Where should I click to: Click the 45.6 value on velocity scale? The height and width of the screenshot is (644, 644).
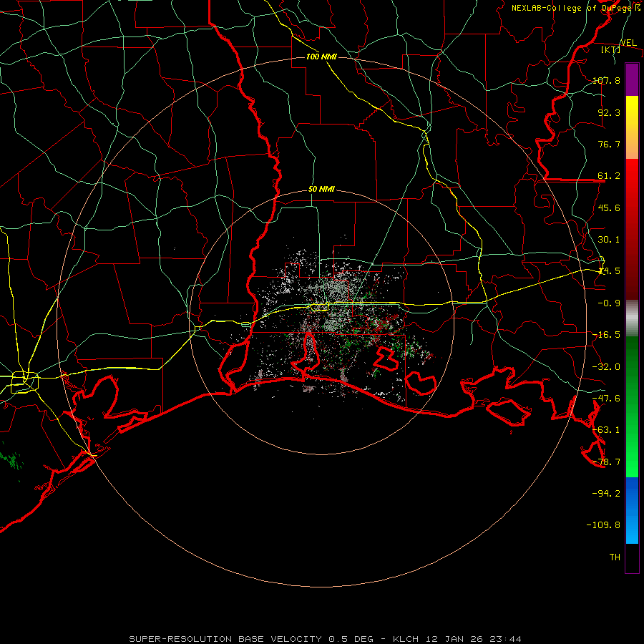pos(609,208)
